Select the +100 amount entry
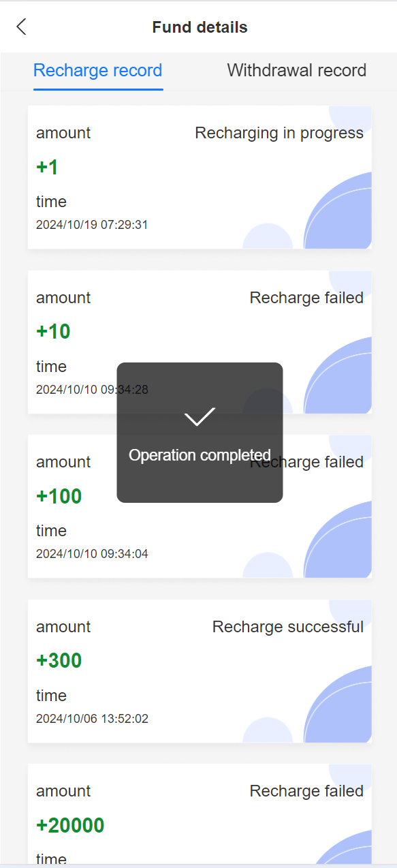Image resolution: width=397 pixels, height=868 pixels. (x=59, y=496)
